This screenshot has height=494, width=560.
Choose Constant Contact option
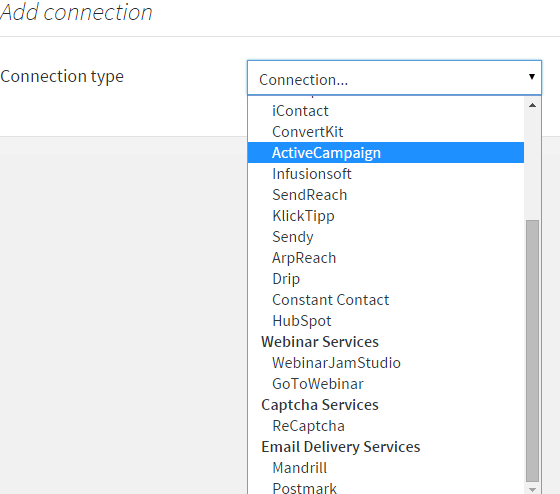(x=386, y=300)
